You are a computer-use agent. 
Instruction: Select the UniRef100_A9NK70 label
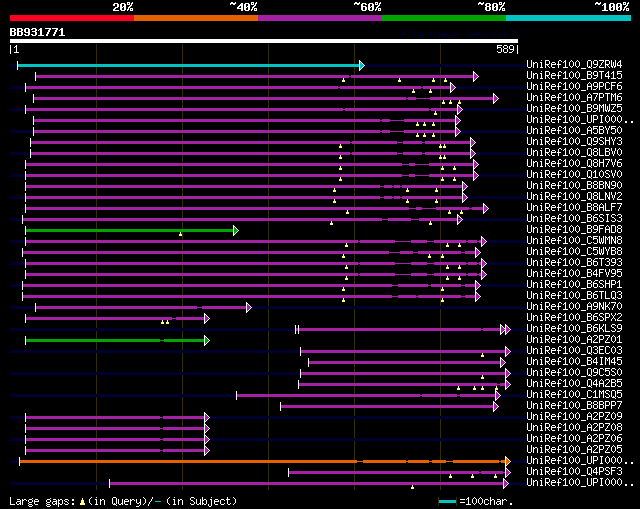pyautogui.click(x=574, y=307)
